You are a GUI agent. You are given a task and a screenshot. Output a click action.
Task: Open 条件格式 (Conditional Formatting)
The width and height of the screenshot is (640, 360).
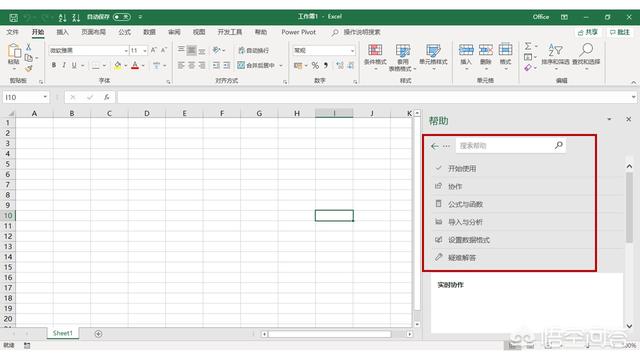(375, 57)
